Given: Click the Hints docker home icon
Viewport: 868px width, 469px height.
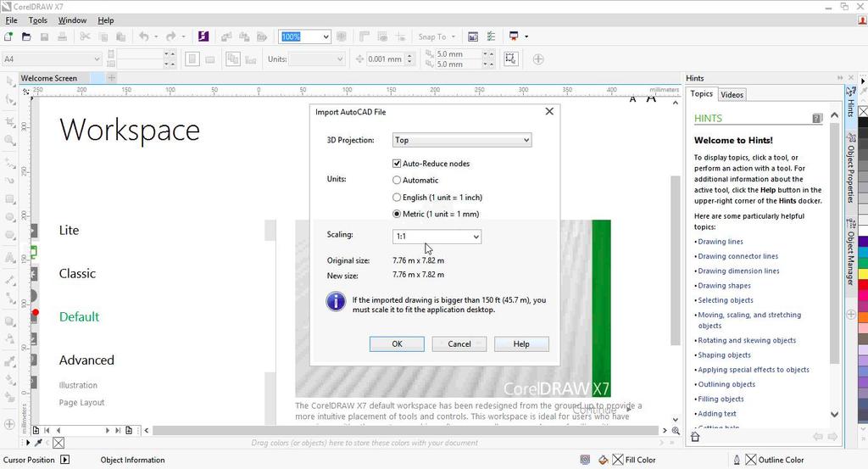Looking at the screenshot, I should point(695,437).
